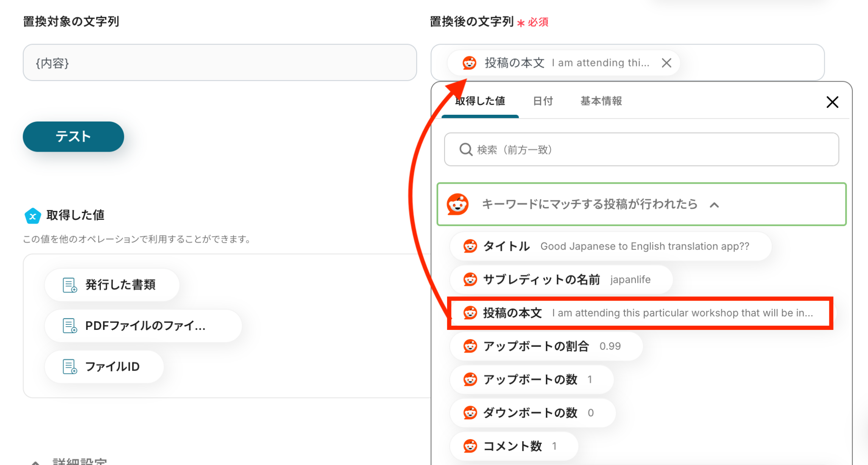The width and height of the screenshot is (868, 465).
Task: Click the document icon for 発行した書類
Action: (70, 285)
